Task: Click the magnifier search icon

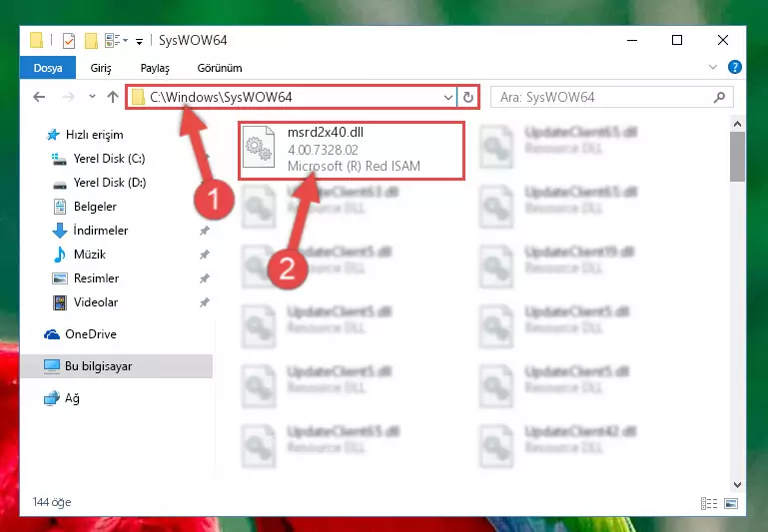Action: (x=719, y=97)
